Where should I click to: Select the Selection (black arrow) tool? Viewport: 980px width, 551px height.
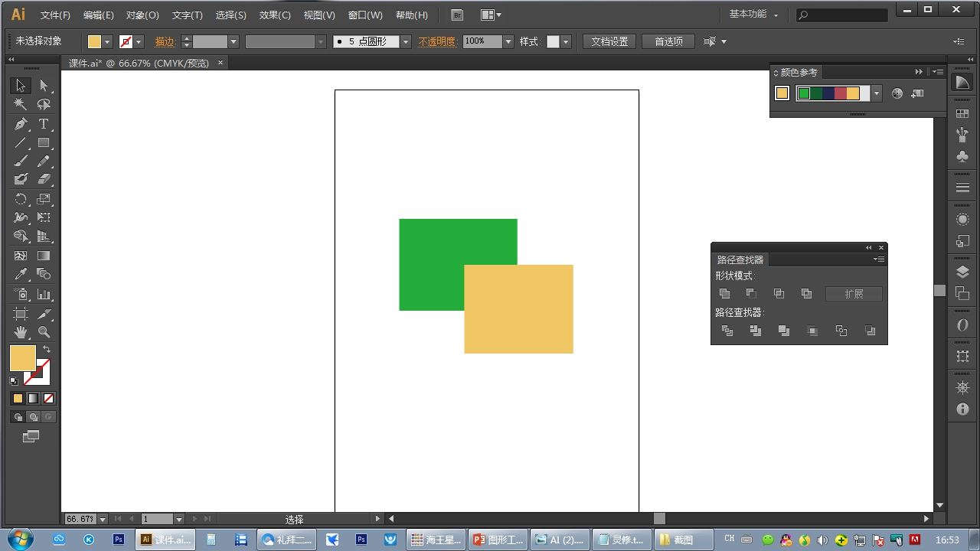pos(21,86)
